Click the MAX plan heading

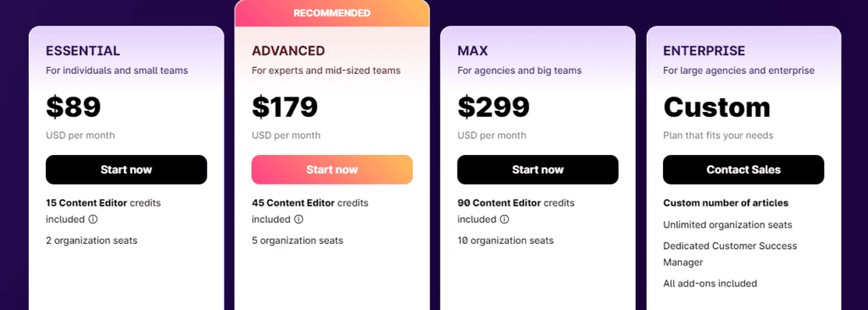point(473,51)
